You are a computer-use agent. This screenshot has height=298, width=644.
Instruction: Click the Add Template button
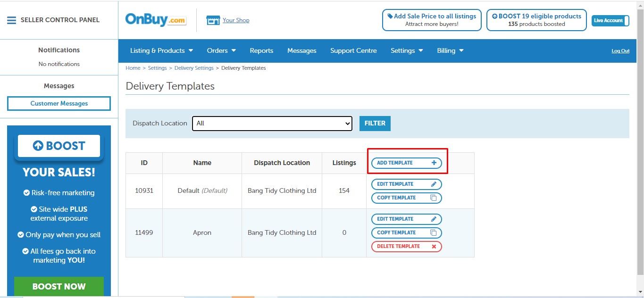pos(407,163)
